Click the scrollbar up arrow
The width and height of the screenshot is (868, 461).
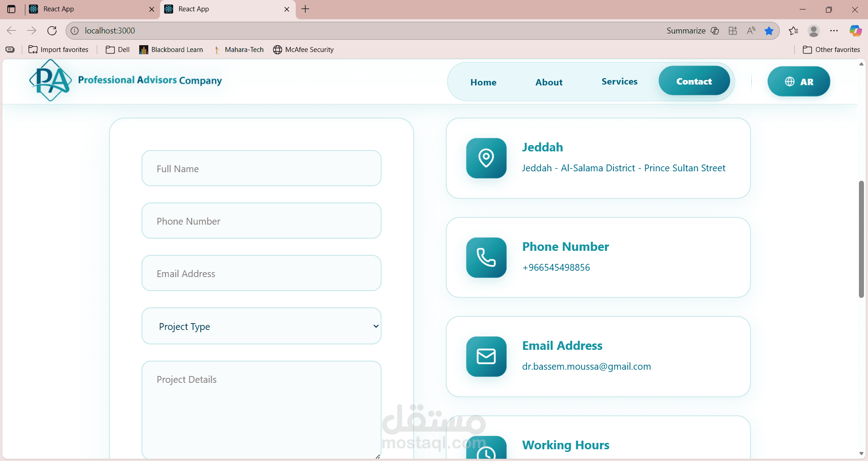point(861,64)
